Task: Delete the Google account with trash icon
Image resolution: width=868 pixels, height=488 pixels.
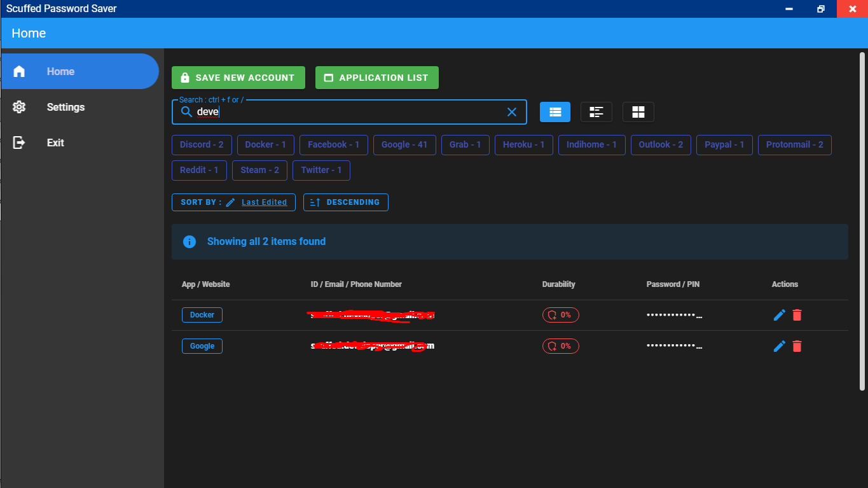Action: pos(797,346)
